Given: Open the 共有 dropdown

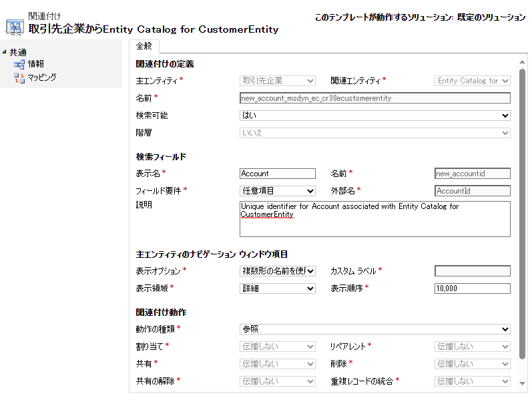Looking at the screenshot, I should [278, 364].
